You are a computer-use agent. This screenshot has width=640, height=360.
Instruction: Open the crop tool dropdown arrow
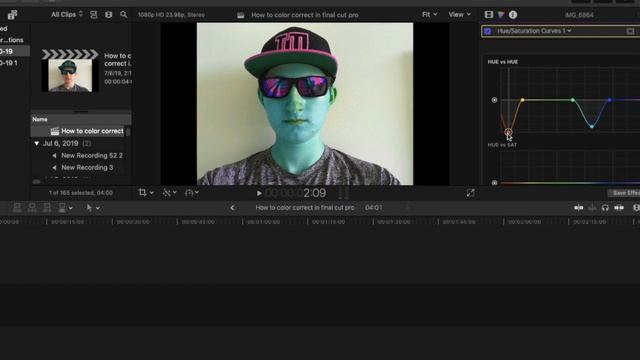152,193
